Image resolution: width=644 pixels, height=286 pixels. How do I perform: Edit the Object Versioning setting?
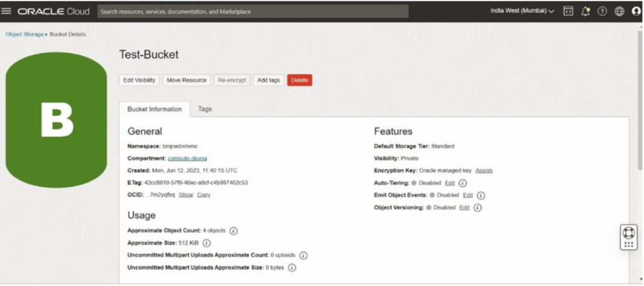[x=464, y=207]
